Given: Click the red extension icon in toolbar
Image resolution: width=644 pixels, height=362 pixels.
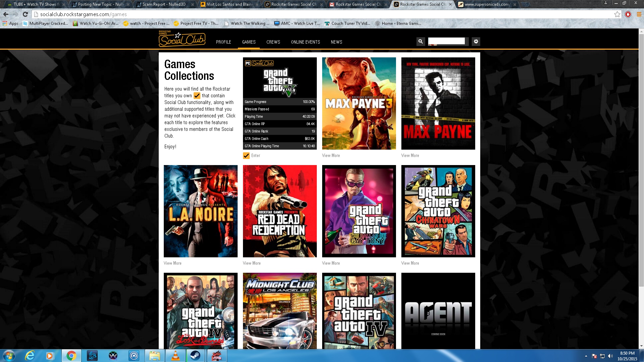Looking at the screenshot, I should 628,14.
